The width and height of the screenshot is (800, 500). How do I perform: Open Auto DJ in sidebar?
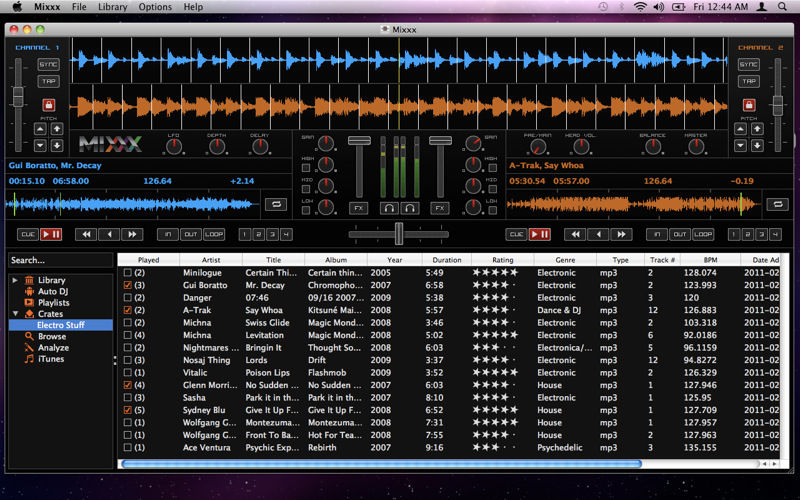[x=53, y=291]
